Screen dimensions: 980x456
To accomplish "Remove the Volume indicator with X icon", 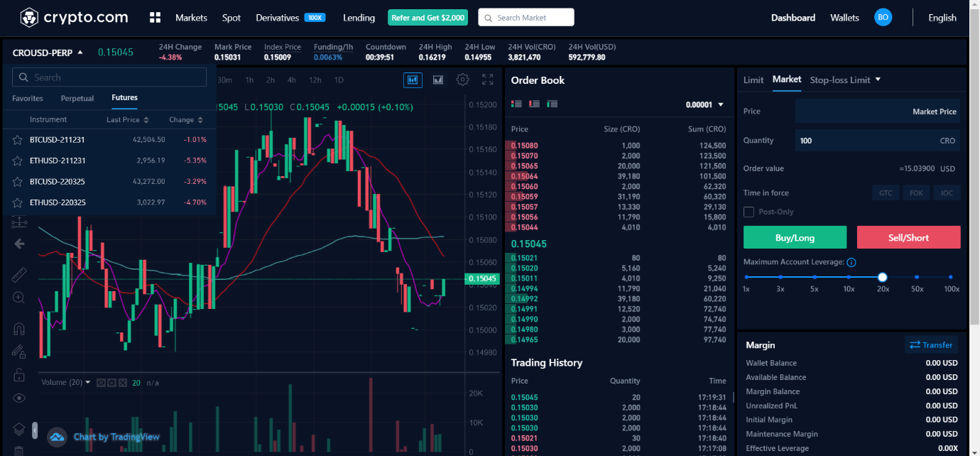I will click(x=123, y=383).
